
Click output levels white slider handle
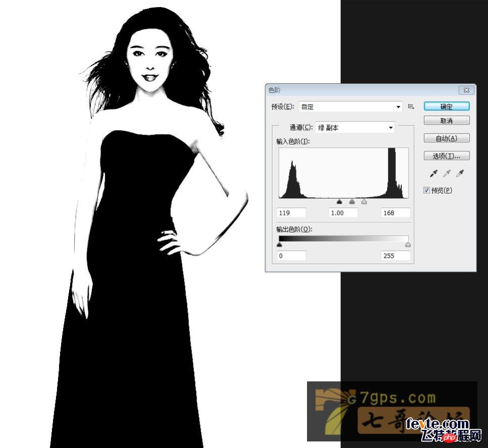click(x=408, y=245)
